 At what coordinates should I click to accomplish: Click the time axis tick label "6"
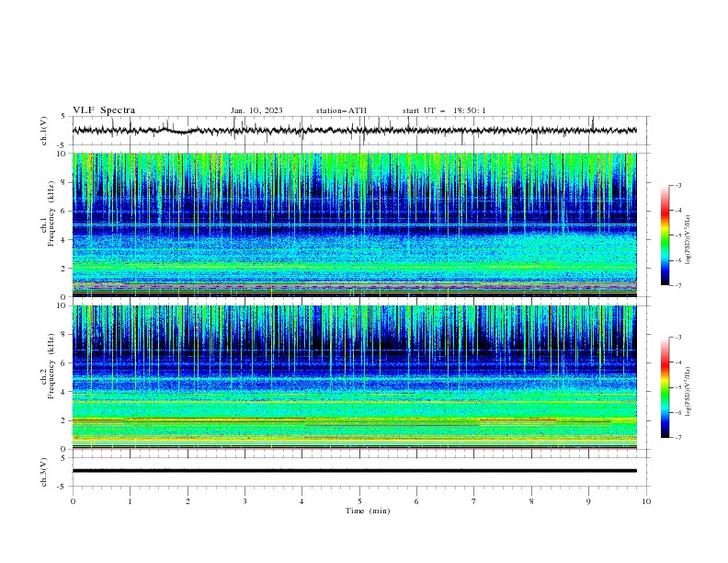pyautogui.click(x=416, y=501)
